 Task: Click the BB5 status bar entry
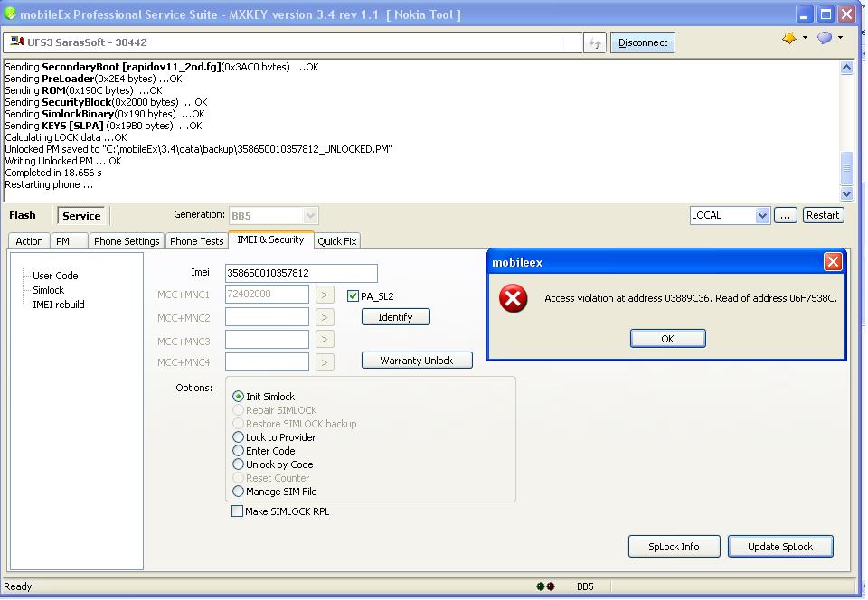click(585, 586)
